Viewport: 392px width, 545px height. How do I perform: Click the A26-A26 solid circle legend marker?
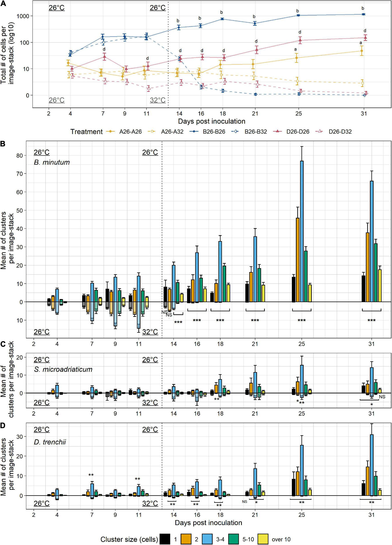pyautogui.click(x=110, y=131)
